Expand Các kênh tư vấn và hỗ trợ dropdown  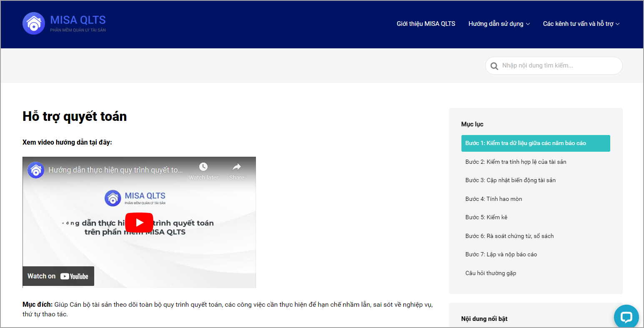pyautogui.click(x=581, y=24)
